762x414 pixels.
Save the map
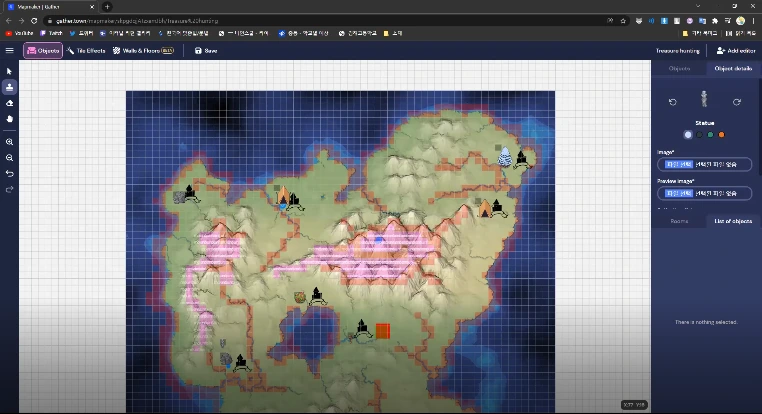click(206, 51)
